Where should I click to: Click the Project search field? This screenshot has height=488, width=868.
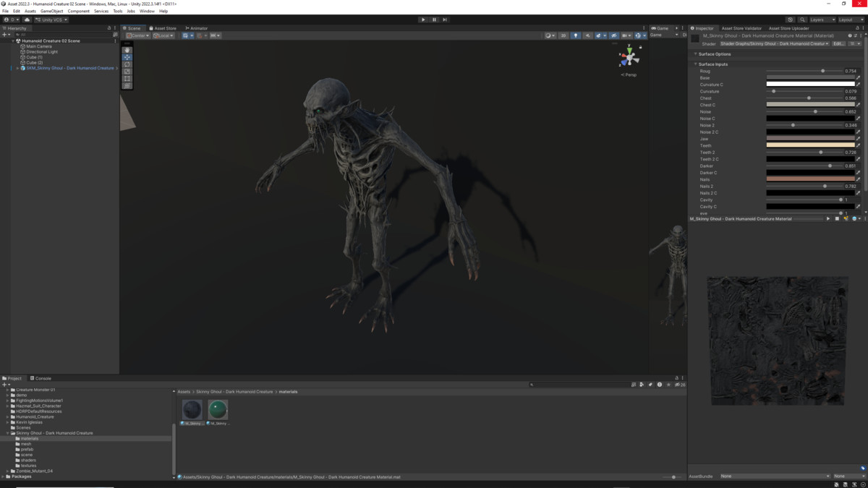[579, 385]
